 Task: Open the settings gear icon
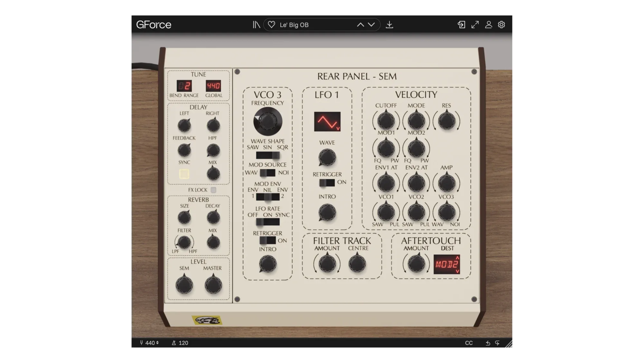pyautogui.click(x=501, y=25)
